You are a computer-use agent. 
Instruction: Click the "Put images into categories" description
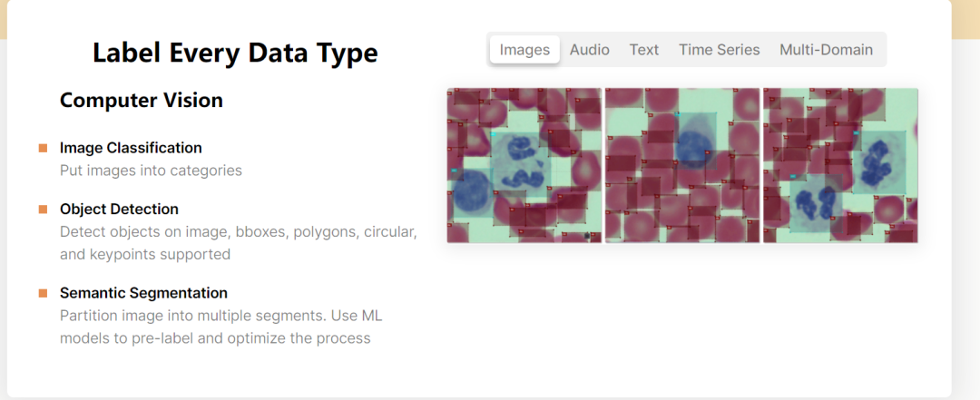pos(151,170)
